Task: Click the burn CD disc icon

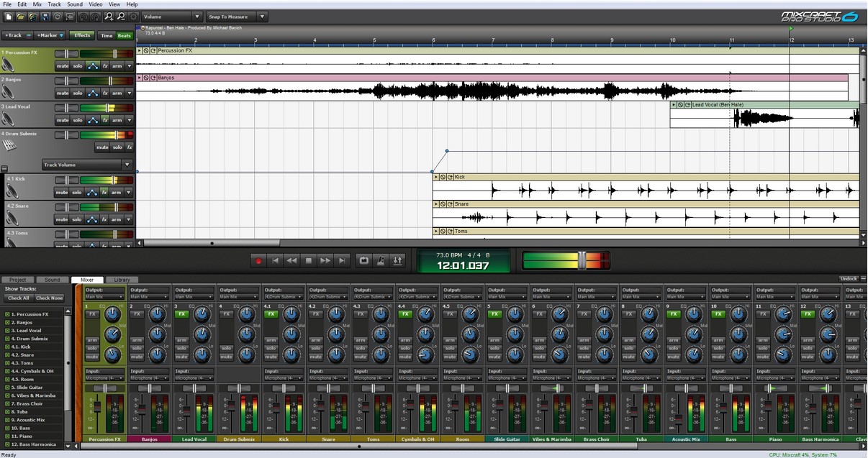Action: coord(58,17)
